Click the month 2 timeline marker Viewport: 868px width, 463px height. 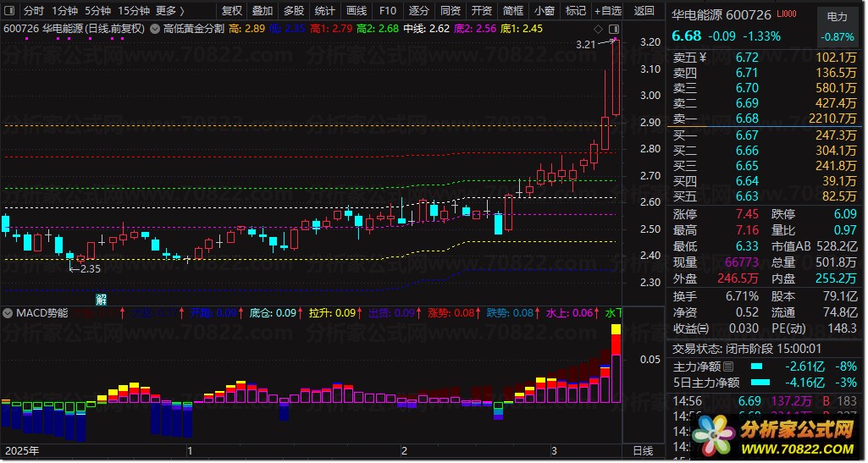pos(404,451)
